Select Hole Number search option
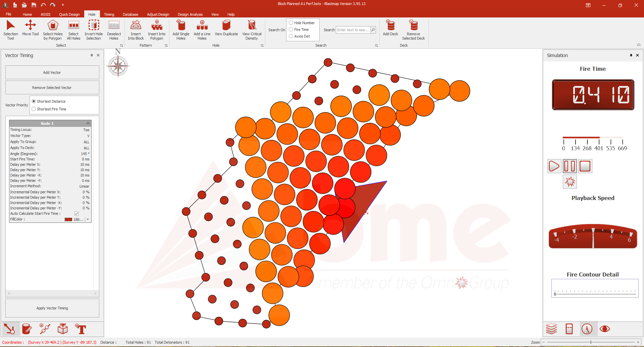644x347 pixels. (x=291, y=23)
